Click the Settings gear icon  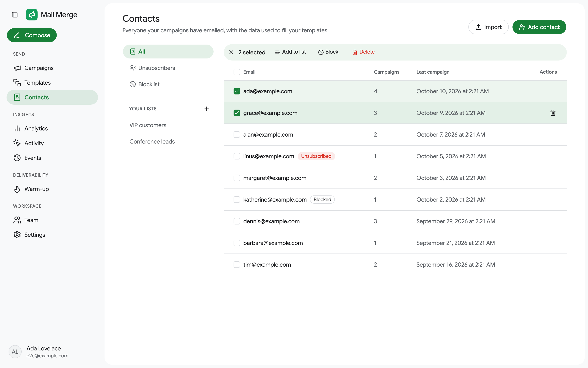[17, 235]
